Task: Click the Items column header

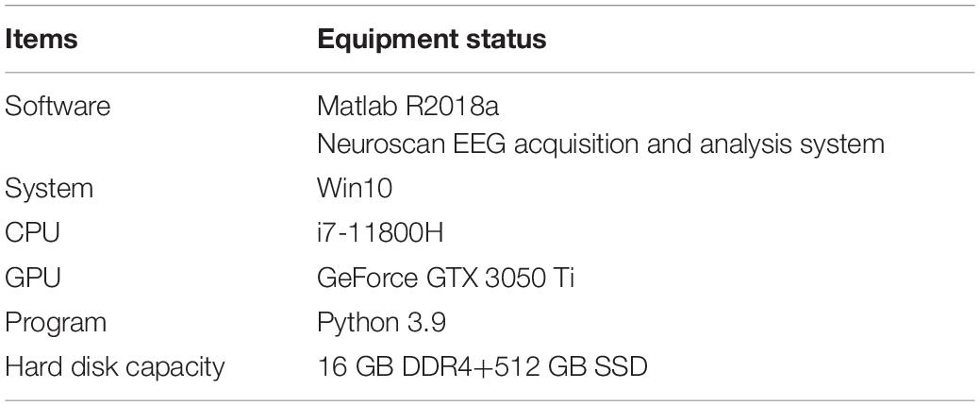Action: click(x=41, y=40)
